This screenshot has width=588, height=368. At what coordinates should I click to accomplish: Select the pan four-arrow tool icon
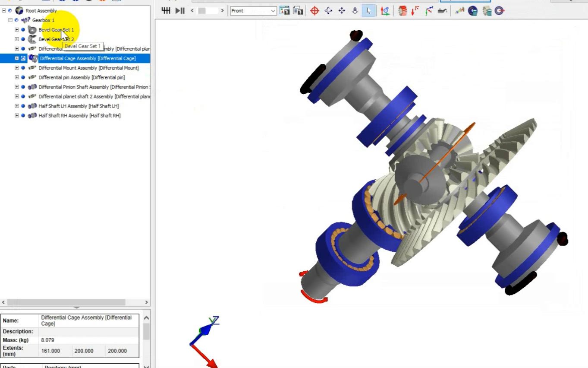click(342, 11)
